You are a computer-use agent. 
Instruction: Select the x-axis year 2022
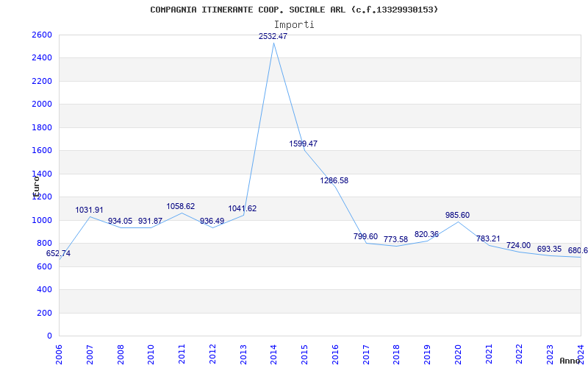point(520,355)
